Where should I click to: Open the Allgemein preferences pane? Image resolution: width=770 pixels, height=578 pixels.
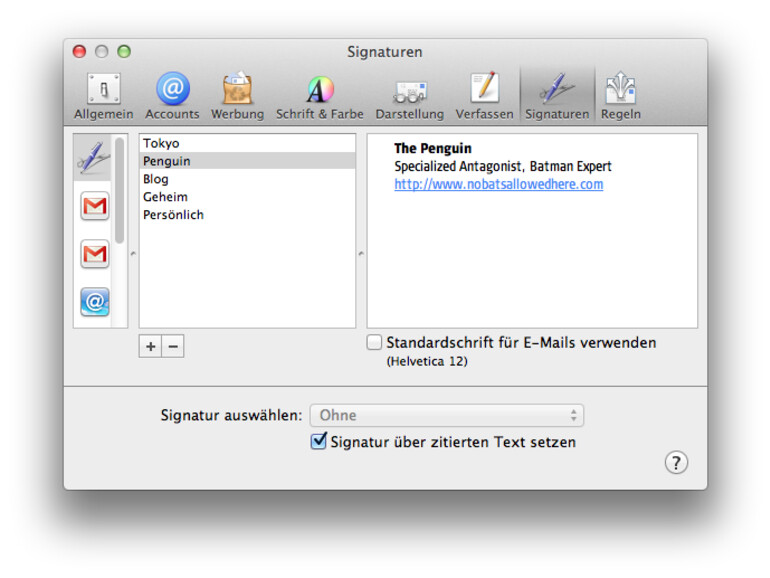pos(104,96)
